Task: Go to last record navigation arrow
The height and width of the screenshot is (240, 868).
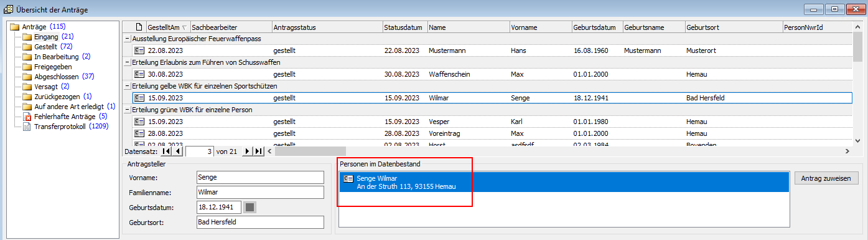Action: click(x=259, y=151)
